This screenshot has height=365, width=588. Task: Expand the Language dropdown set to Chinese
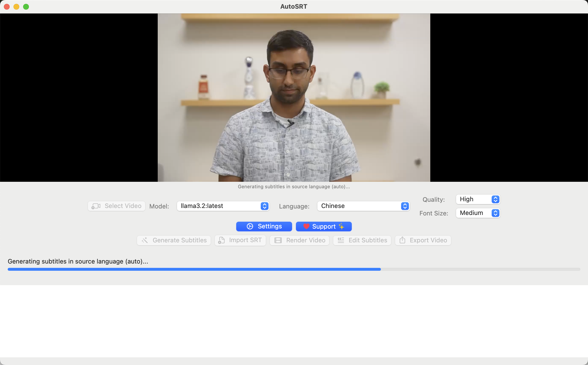click(x=363, y=206)
